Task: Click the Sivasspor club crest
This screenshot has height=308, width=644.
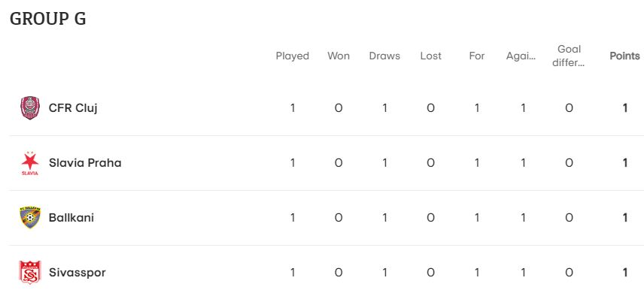Action: (30, 273)
